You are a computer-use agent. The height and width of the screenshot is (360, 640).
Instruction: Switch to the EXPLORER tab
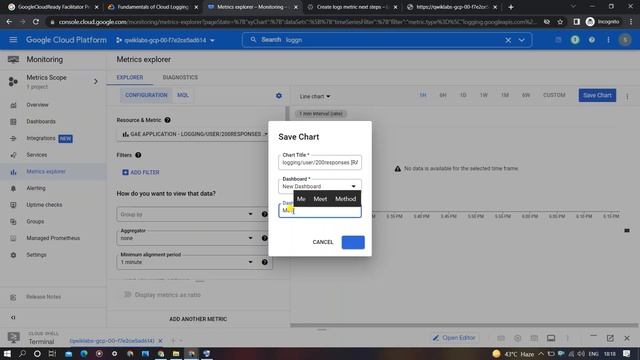pyautogui.click(x=130, y=77)
